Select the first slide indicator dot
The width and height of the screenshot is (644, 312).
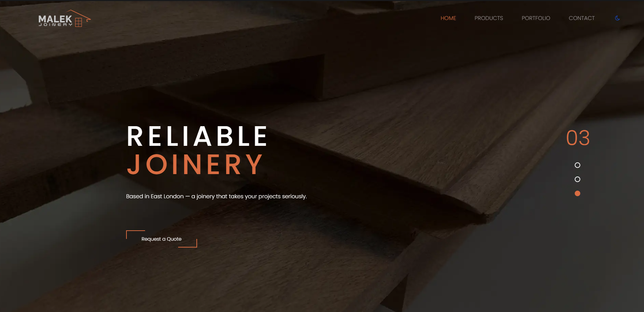[x=577, y=165]
